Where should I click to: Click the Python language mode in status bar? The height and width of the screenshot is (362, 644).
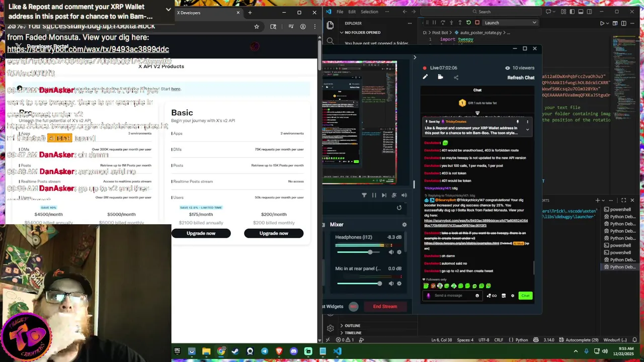[x=522, y=340]
